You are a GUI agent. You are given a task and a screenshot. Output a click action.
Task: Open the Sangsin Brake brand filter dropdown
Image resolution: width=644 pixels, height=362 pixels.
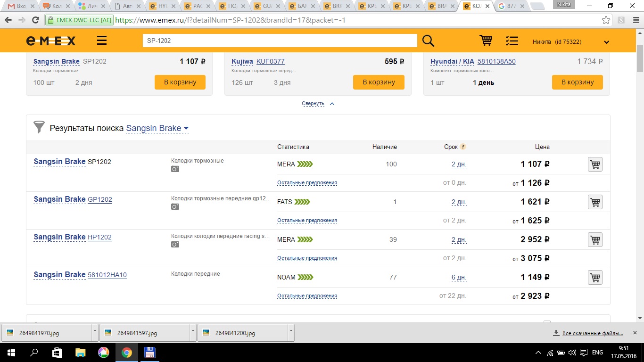(157, 128)
